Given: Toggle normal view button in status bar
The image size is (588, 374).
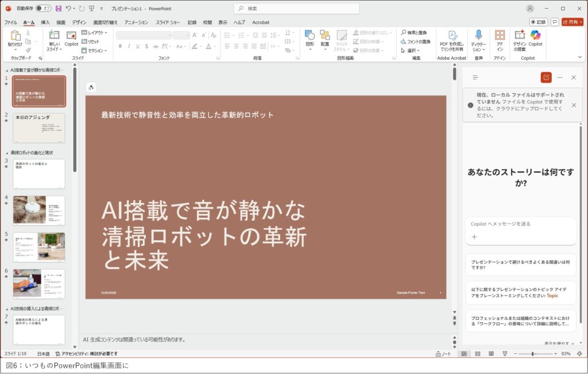Looking at the screenshot, I should 463,354.
